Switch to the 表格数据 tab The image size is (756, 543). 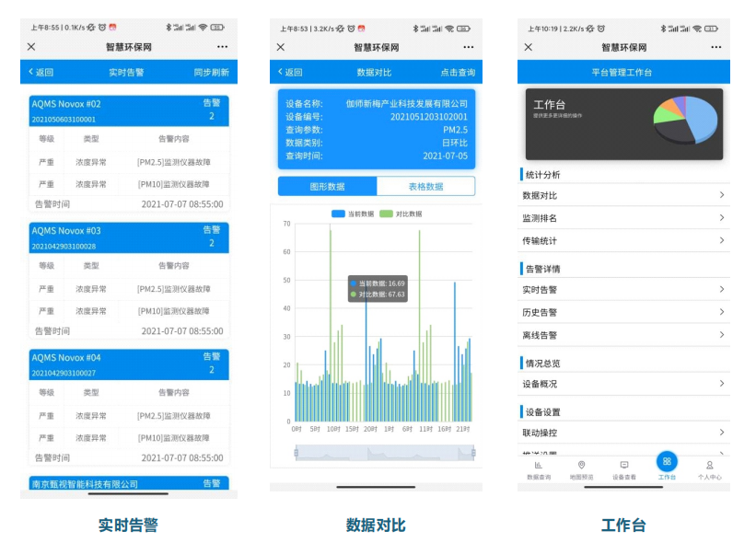click(x=425, y=186)
